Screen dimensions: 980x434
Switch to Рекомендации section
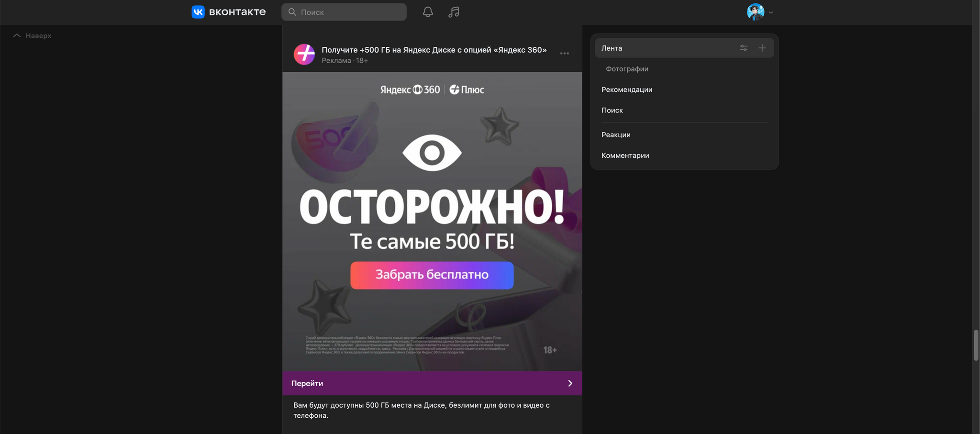pyautogui.click(x=627, y=89)
